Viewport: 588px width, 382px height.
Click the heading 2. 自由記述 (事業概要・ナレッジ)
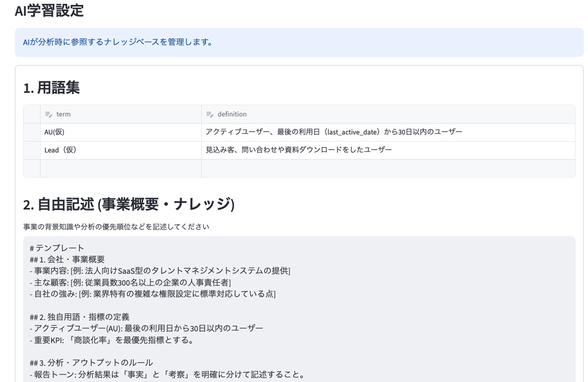129,204
